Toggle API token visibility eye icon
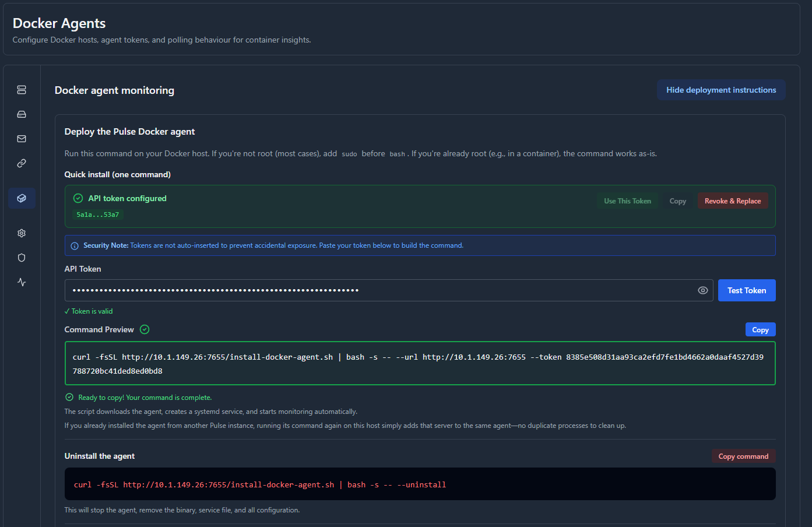 pyautogui.click(x=703, y=290)
